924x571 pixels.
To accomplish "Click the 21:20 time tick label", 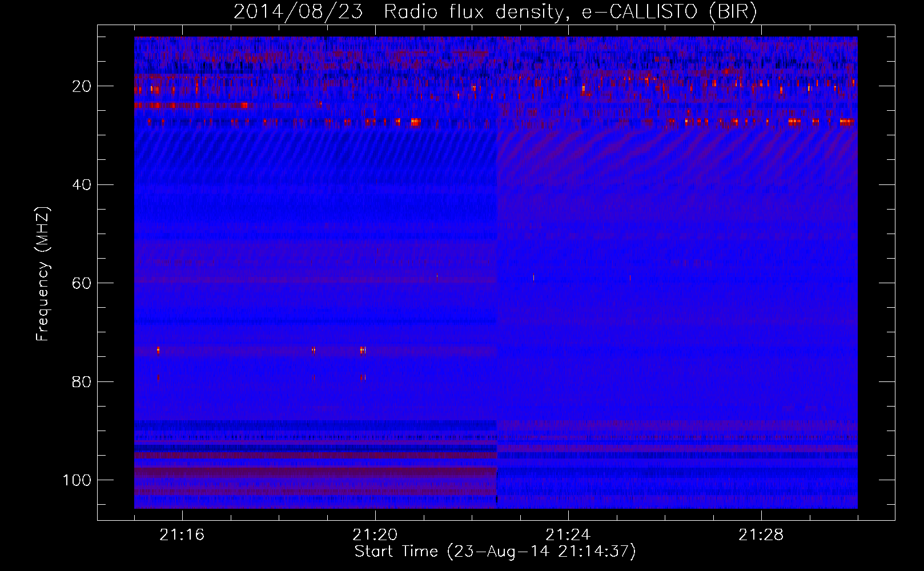I will [x=375, y=535].
